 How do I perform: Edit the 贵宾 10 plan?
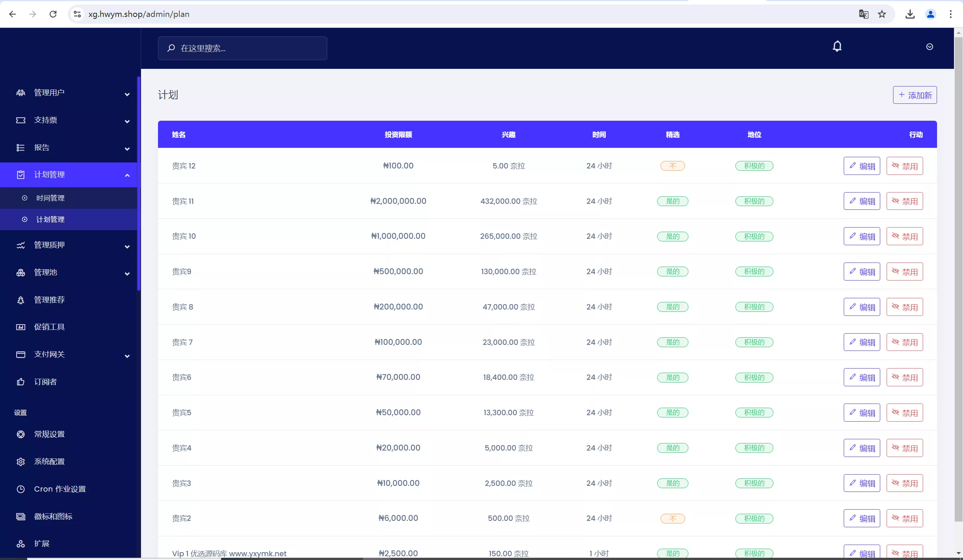click(861, 237)
